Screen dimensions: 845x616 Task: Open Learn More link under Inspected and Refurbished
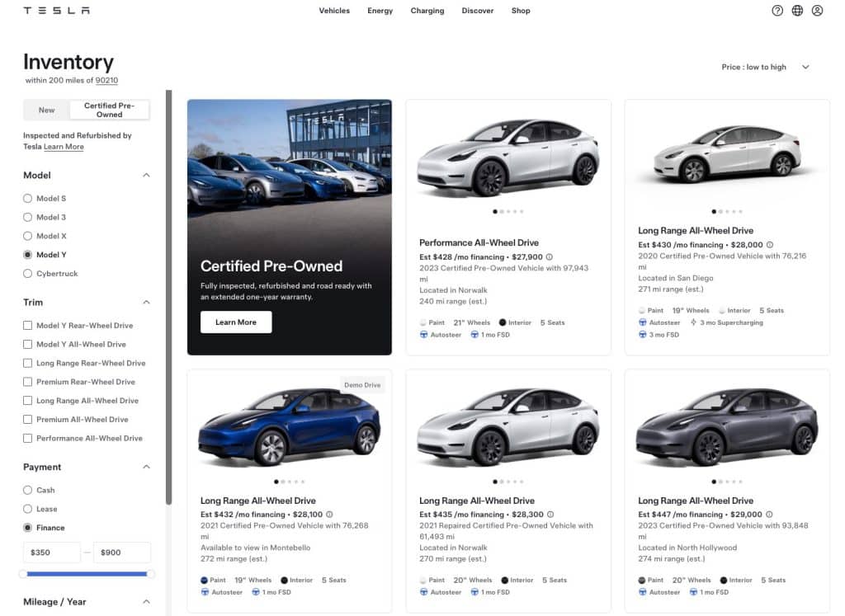64,147
